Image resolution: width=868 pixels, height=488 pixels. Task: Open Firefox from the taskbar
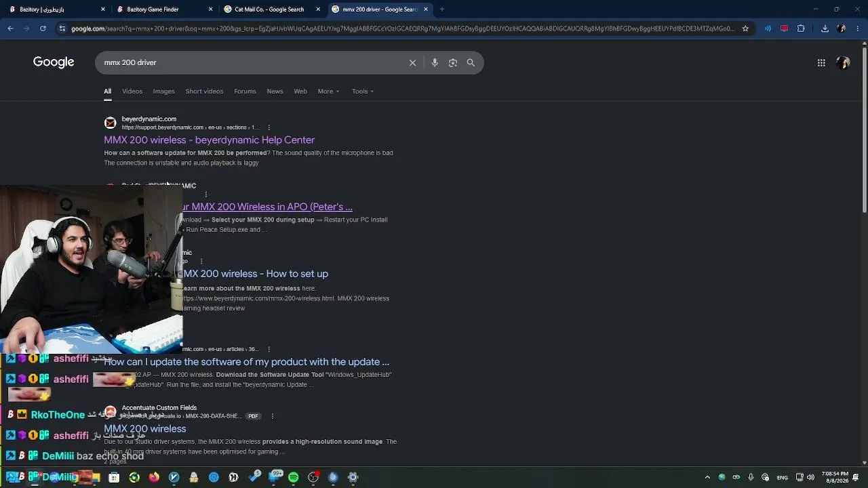click(154, 477)
